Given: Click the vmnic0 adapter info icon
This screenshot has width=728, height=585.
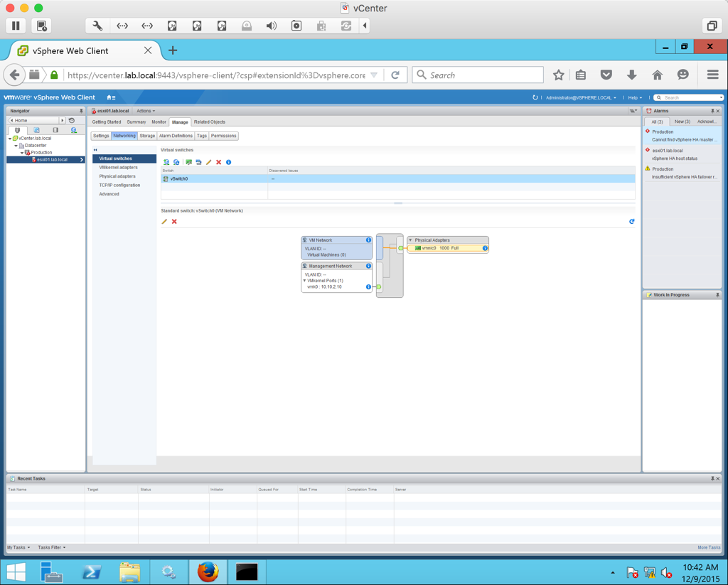Looking at the screenshot, I should tap(485, 248).
